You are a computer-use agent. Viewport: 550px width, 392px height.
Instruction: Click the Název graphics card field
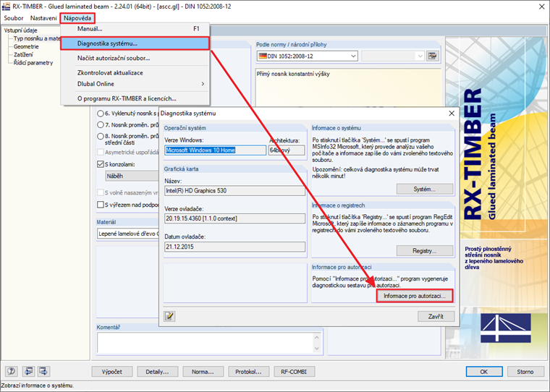[234, 191]
